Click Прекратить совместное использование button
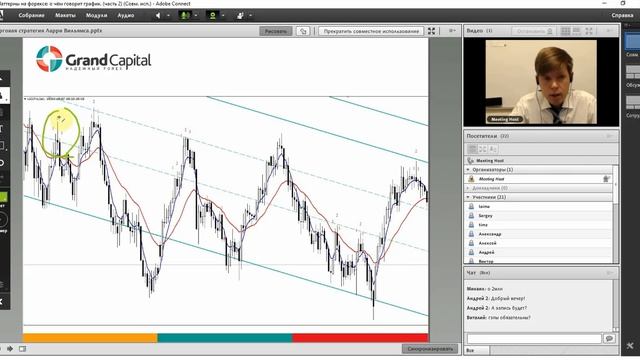640x360 pixels. pos(371,31)
